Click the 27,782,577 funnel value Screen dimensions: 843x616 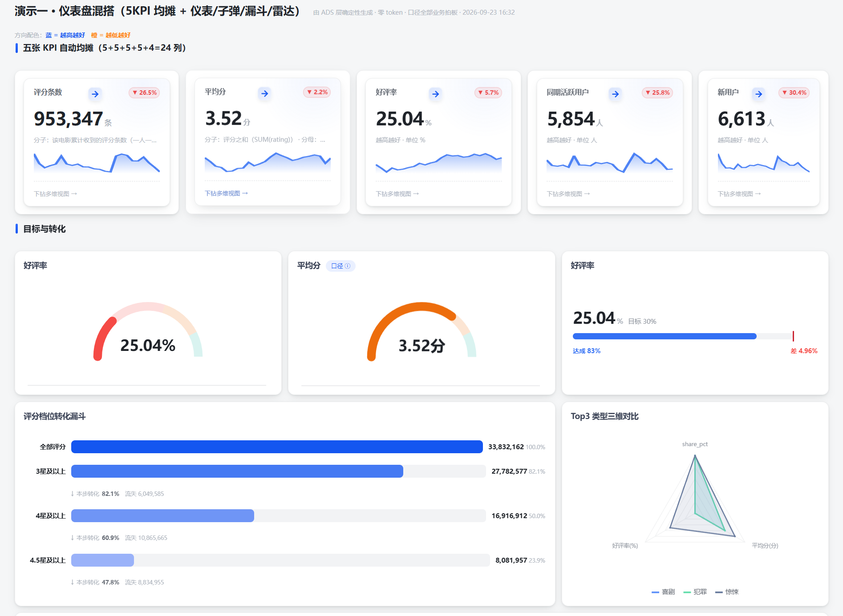tap(509, 471)
